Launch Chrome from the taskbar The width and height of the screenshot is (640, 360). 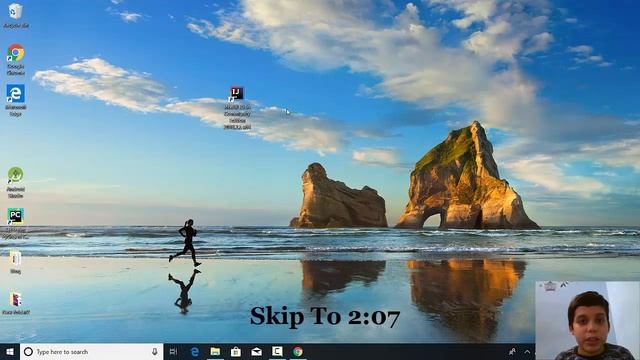click(298, 351)
